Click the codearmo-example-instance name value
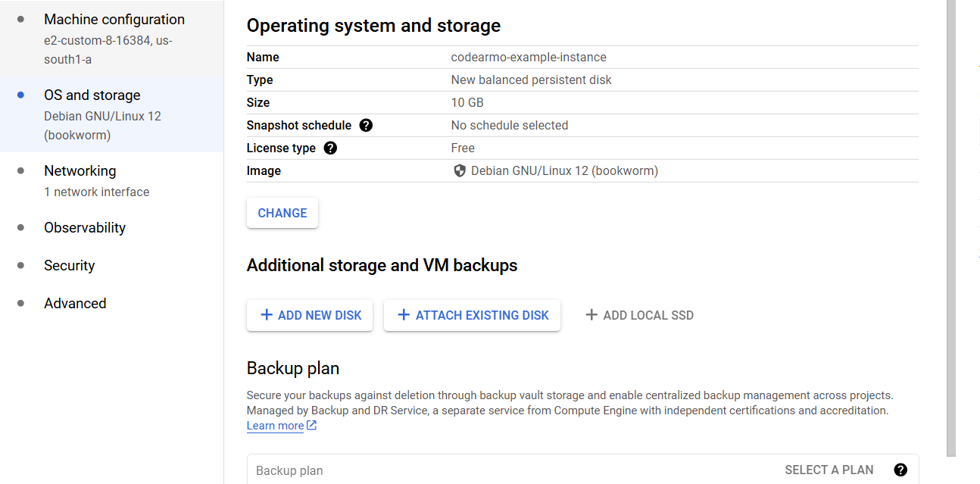Viewport: 980px width, 484px height. point(529,57)
